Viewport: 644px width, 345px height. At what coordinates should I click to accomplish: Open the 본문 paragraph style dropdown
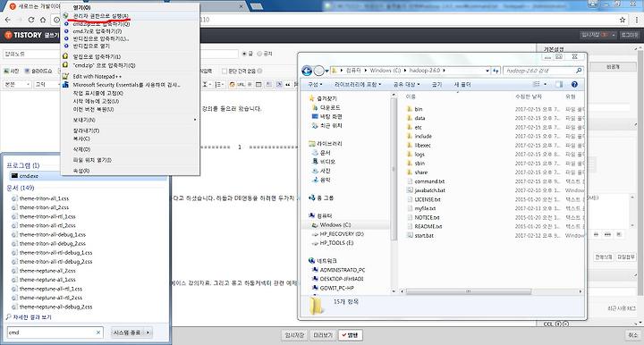(x=17, y=84)
